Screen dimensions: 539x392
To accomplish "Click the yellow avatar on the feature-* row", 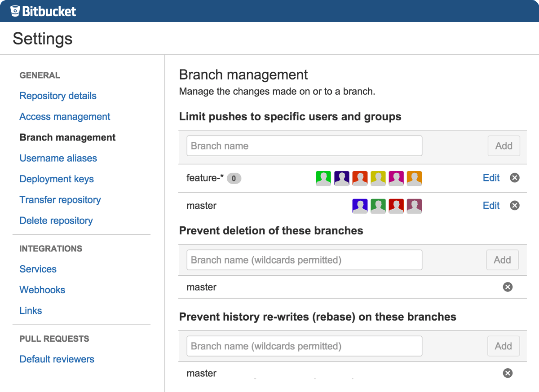I will pos(378,178).
